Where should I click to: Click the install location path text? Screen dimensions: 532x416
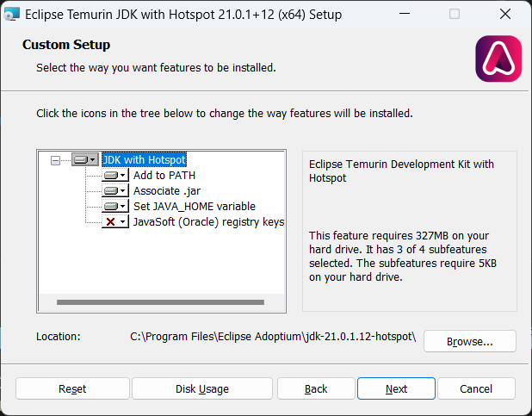click(273, 337)
